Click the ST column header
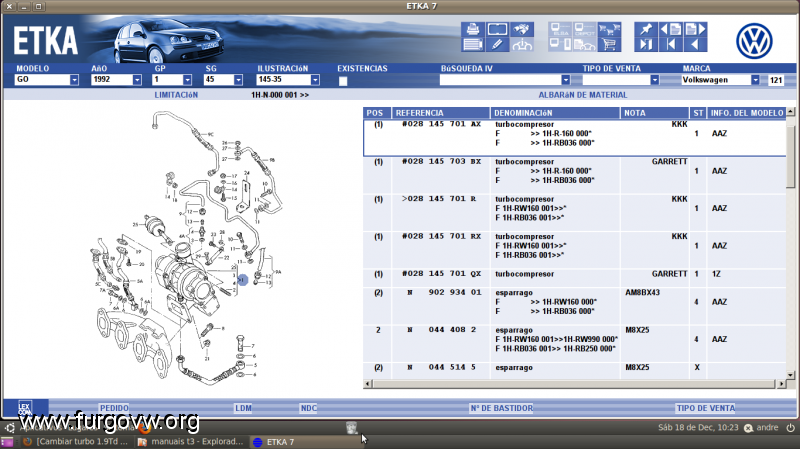This screenshot has height=449, width=800. (698, 113)
